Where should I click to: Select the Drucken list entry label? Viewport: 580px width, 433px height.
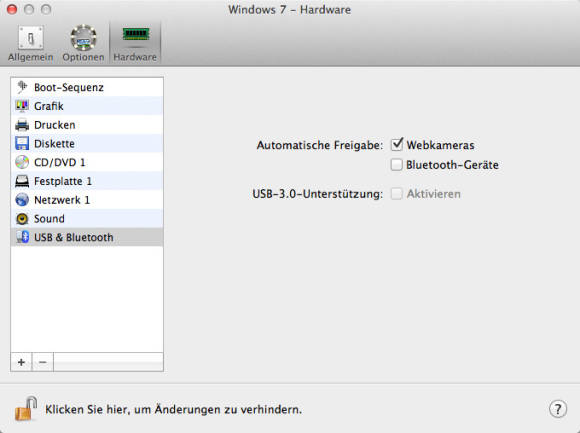pyautogui.click(x=55, y=125)
